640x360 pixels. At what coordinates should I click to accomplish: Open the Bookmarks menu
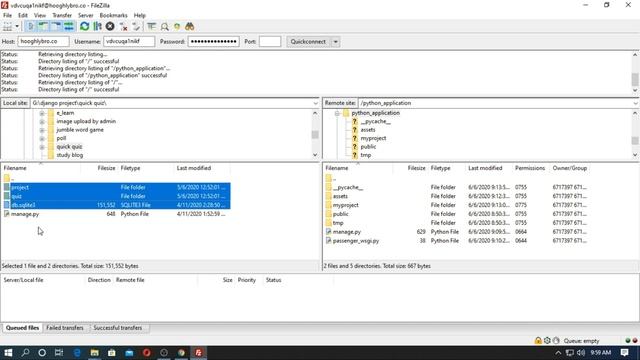pyautogui.click(x=113, y=15)
